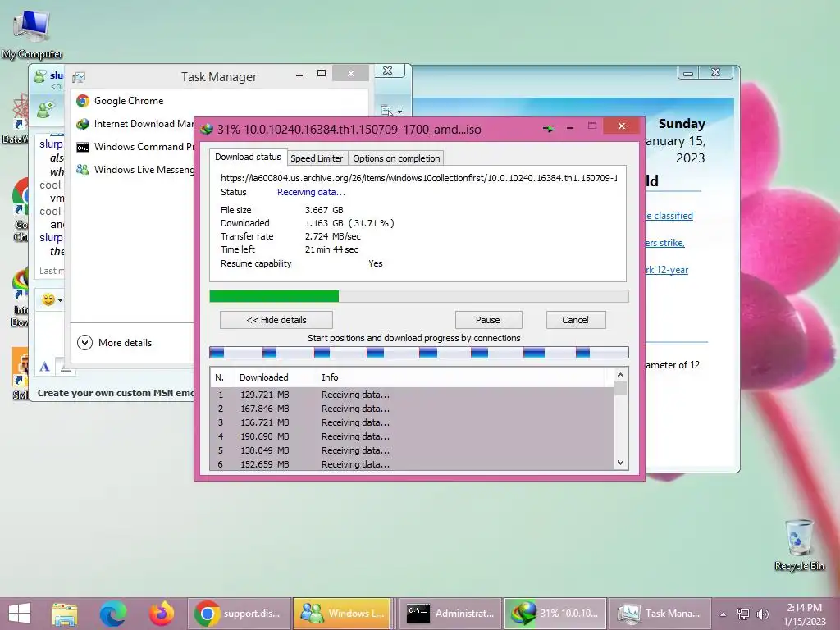This screenshot has width=840, height=630.
Task: Open the Recycle Bin on the desktop
Action: pyautogui.click(x=799, y=545)
